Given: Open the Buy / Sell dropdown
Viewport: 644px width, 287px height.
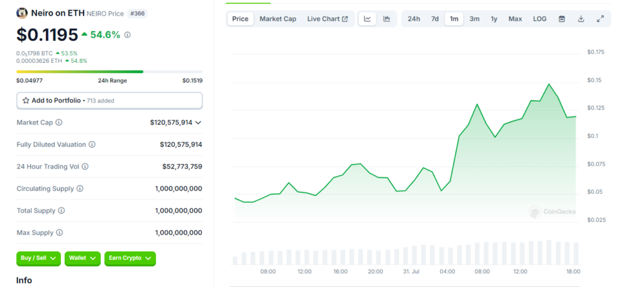Looking at the screenshot, I should [38, 258].
